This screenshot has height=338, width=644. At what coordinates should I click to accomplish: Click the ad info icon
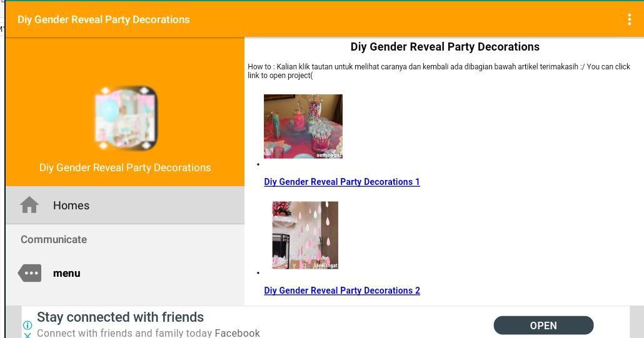click(28, 326)
